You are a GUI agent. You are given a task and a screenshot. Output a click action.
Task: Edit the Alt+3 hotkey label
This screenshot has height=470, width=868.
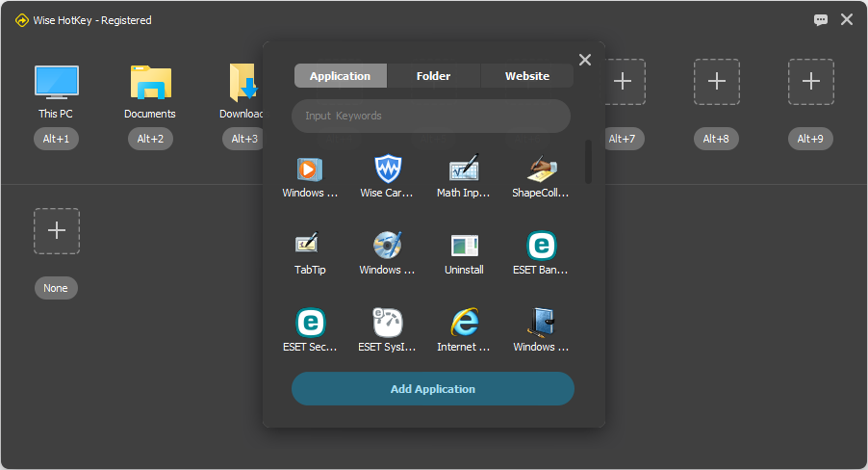click(244, 139)
